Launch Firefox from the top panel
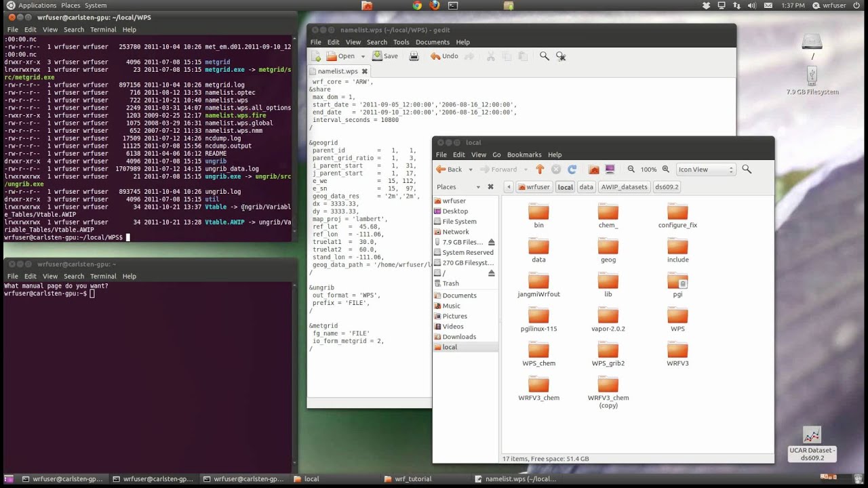The height and width of the screenshot is (488, 868). pos(434,5)
